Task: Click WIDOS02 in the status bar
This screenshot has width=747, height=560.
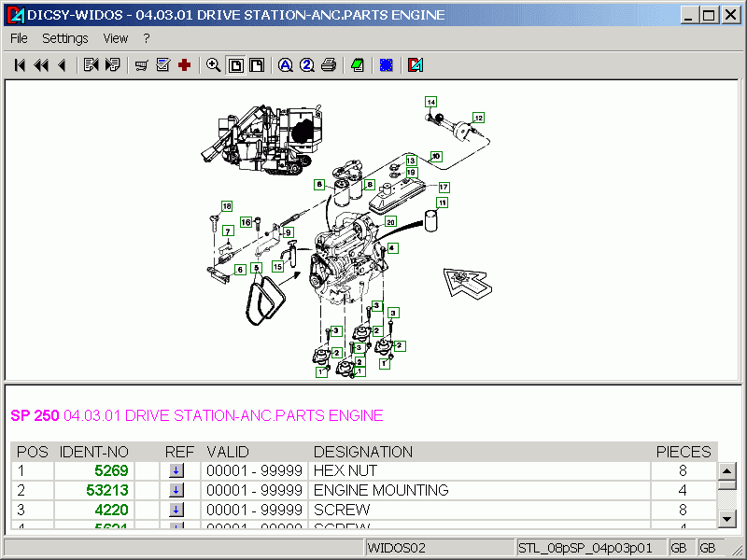Action: click(396, 548)
